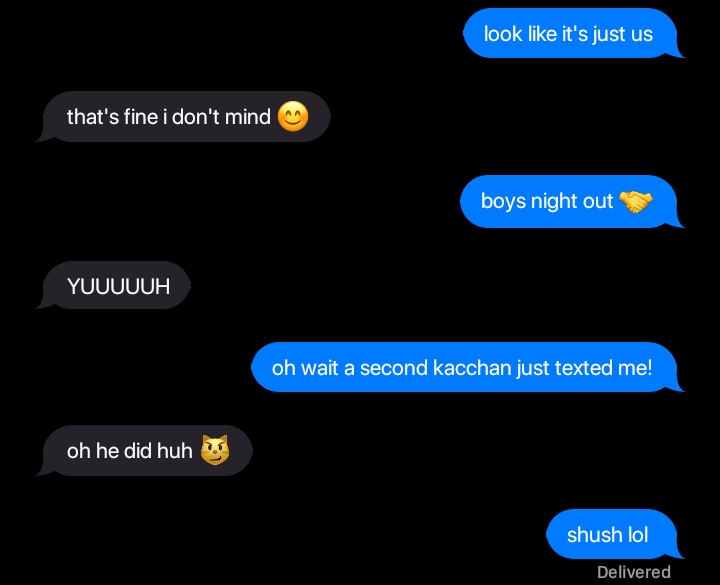Click the word "out" before handshake emoji
The width and height of the screenshot is (720, 585).
[x=597, y=202]
